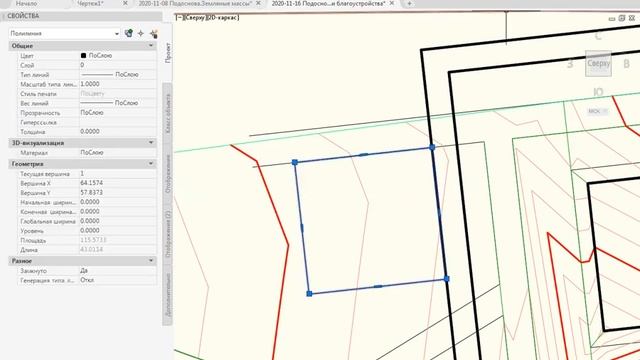Switch to the Чертеж1 drawing tab

pos(91,3)
